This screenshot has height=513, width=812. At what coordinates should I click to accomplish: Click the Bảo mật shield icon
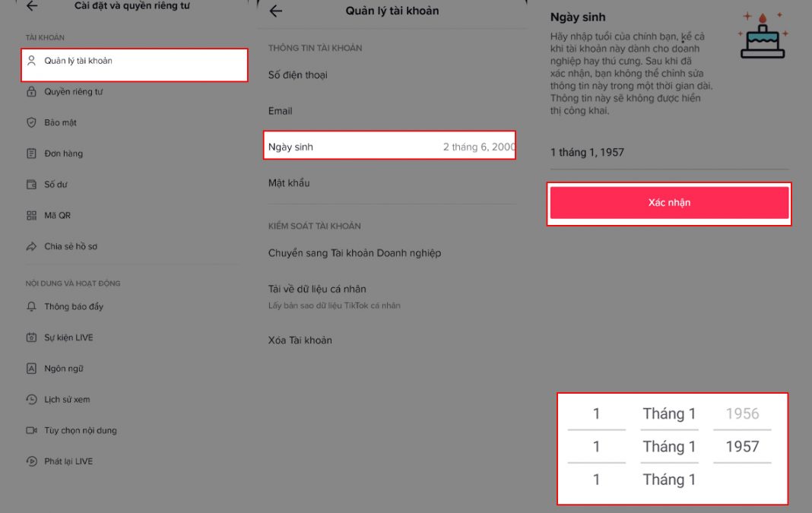[31, 122]
